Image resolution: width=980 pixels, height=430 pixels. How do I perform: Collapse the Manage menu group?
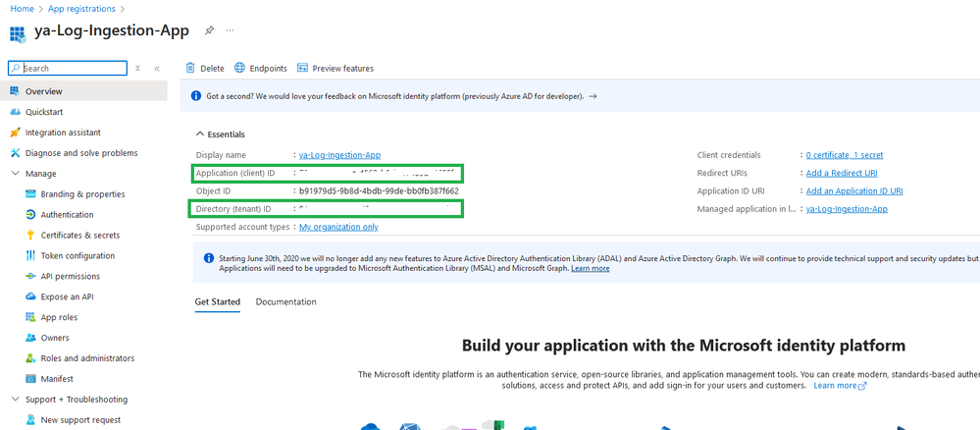[15, 174]
